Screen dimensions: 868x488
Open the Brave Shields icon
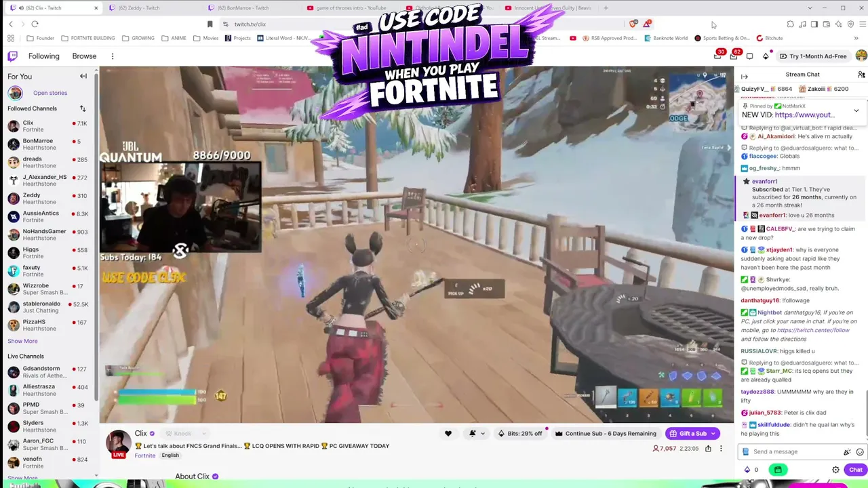point(633,24)
